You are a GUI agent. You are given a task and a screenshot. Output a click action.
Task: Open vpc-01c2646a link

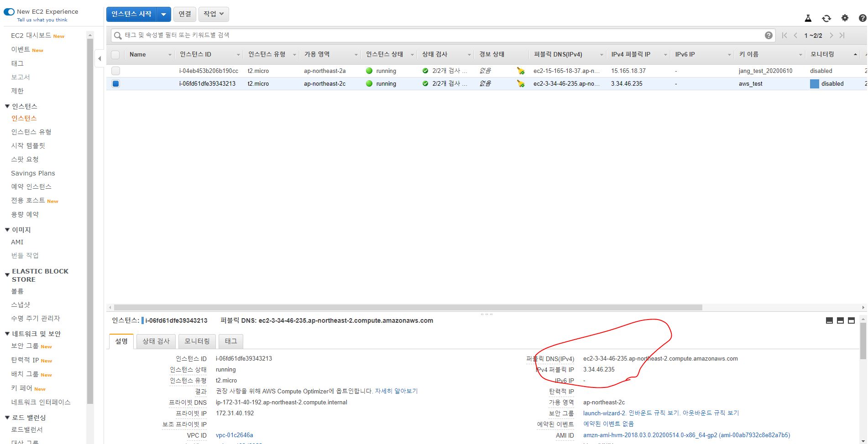pyautogui.click(x=234, y=435)
